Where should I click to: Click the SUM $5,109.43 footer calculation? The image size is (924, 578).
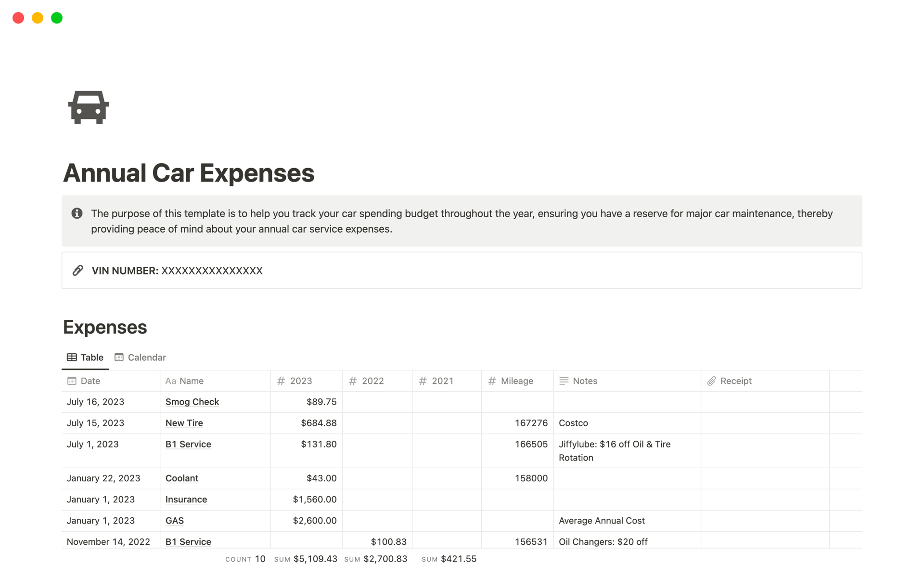(x=306, y=559)
